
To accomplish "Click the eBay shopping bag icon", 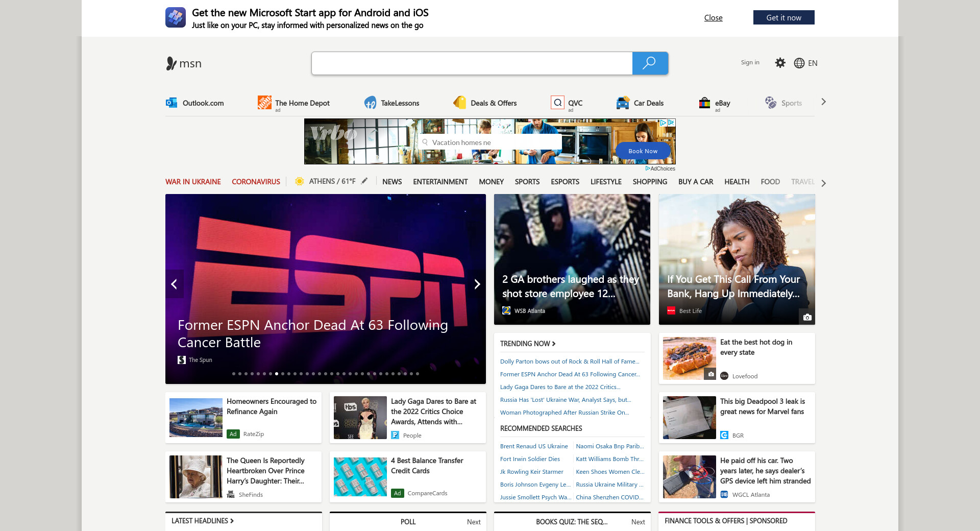I will coord(704,103).
